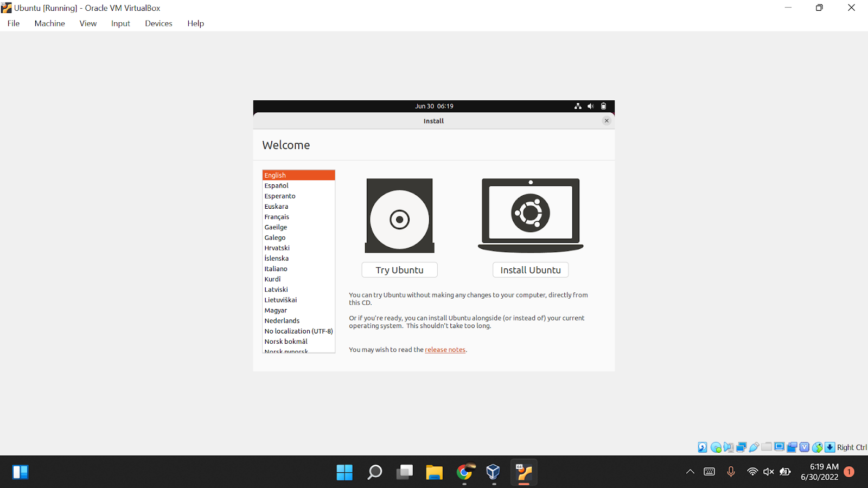
Task: Select Magyar language
Action: (299, 310)
